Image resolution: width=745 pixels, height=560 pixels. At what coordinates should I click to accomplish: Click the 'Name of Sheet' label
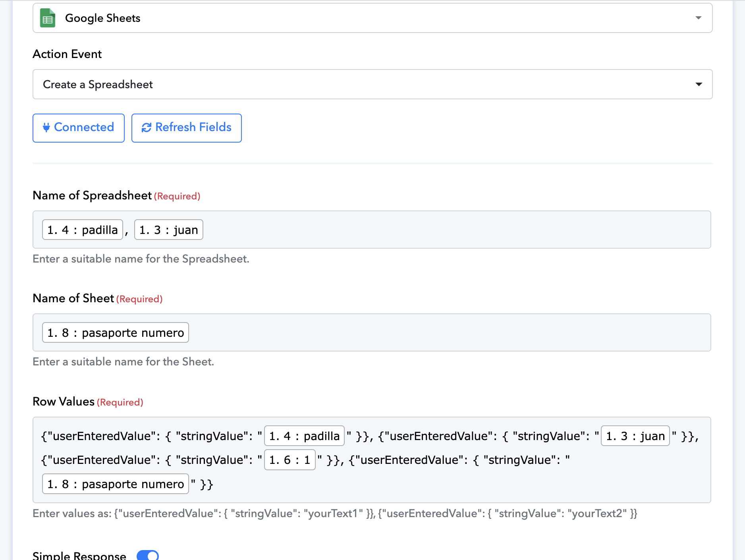coord(73,298)
